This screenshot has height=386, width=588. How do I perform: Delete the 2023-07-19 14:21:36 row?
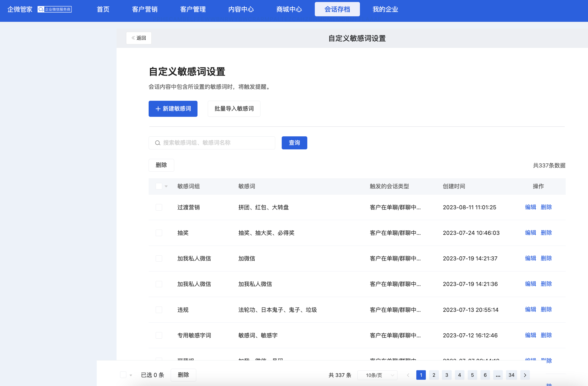[546, 284]
